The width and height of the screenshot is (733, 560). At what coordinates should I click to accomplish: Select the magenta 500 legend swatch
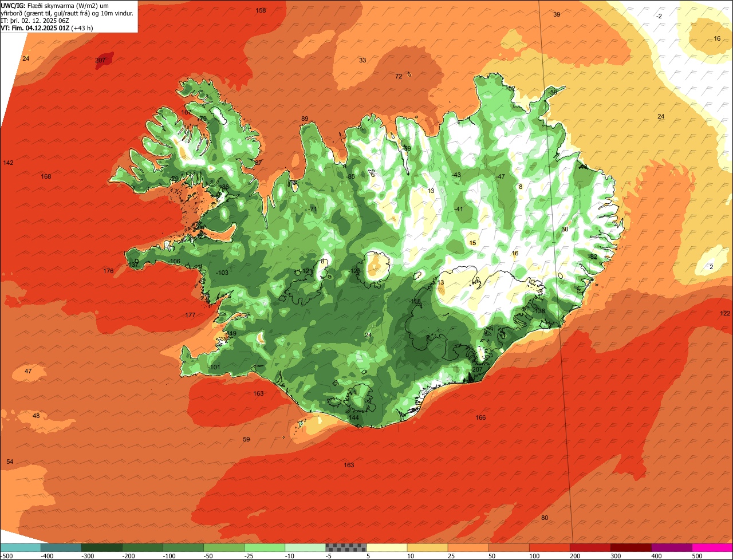(x=712, y=547)
